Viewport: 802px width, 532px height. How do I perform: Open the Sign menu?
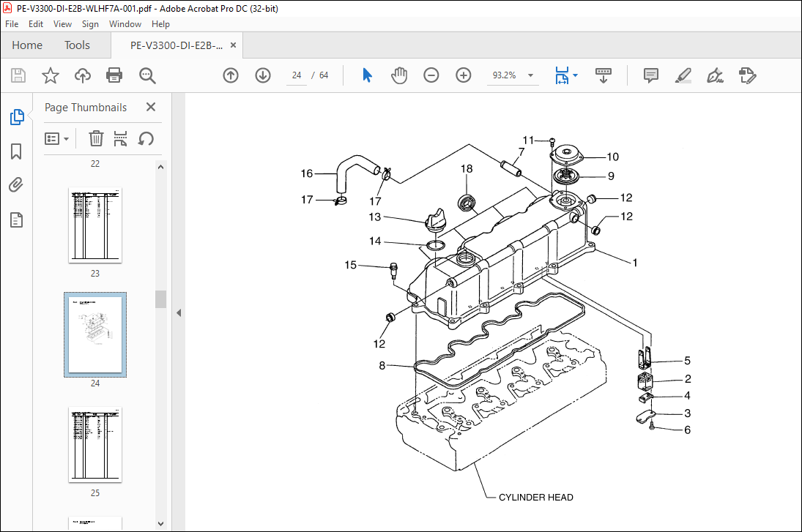tap(90, 24)
